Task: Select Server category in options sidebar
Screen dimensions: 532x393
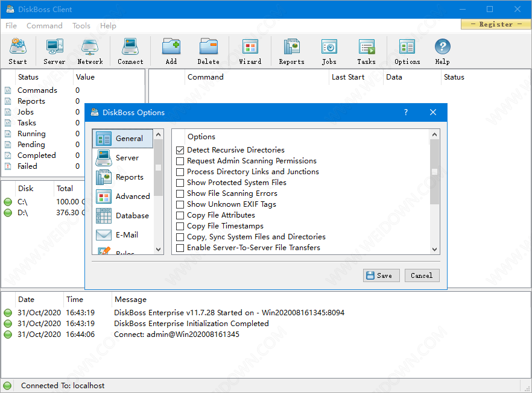Action: point(123,158)
